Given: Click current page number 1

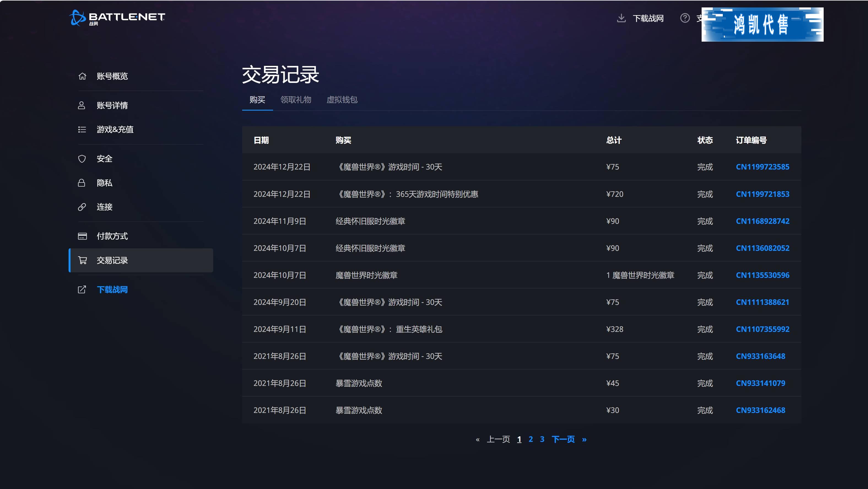Looking at the screenshot, I should (x=519, y=439).
